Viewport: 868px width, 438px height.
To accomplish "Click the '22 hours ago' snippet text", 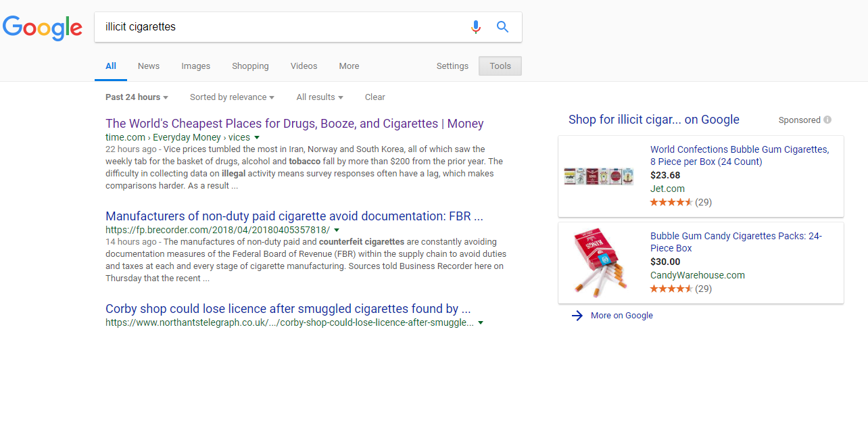I will click(131, 149).
